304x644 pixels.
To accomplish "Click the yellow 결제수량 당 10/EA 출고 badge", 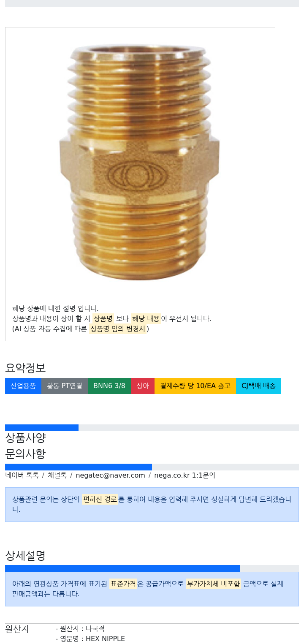I will click(x=195, y=386).
